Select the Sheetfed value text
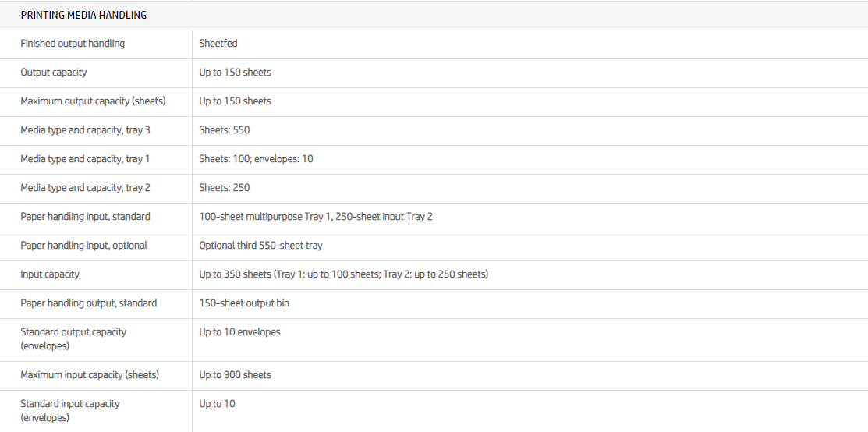 point(218,44)
